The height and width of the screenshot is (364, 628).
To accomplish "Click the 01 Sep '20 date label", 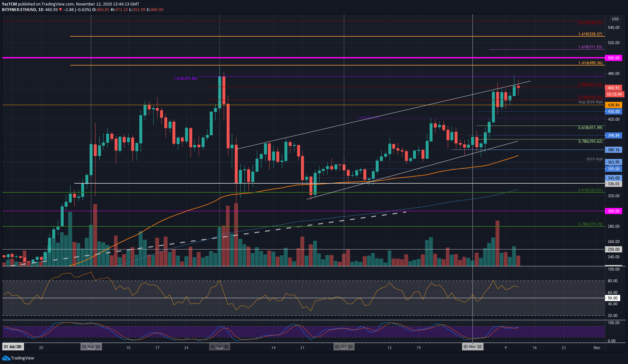I will [220, 347].
